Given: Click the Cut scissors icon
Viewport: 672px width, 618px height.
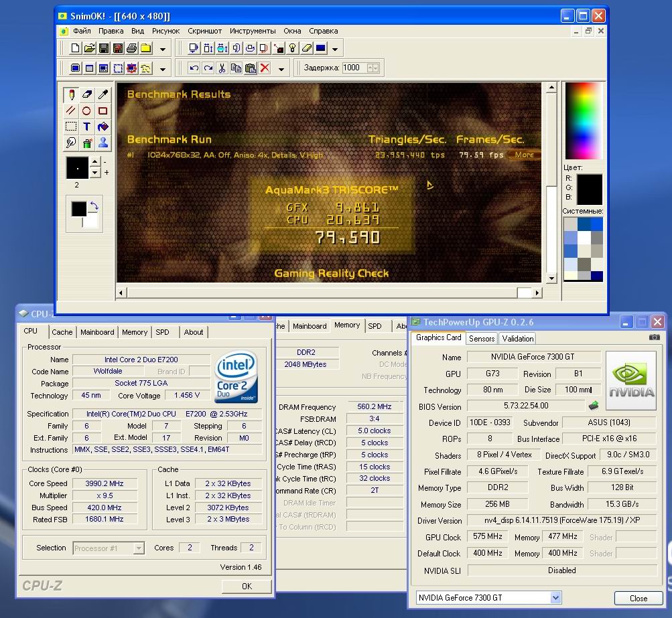Looking at the screenshot, I should (222, 68).
